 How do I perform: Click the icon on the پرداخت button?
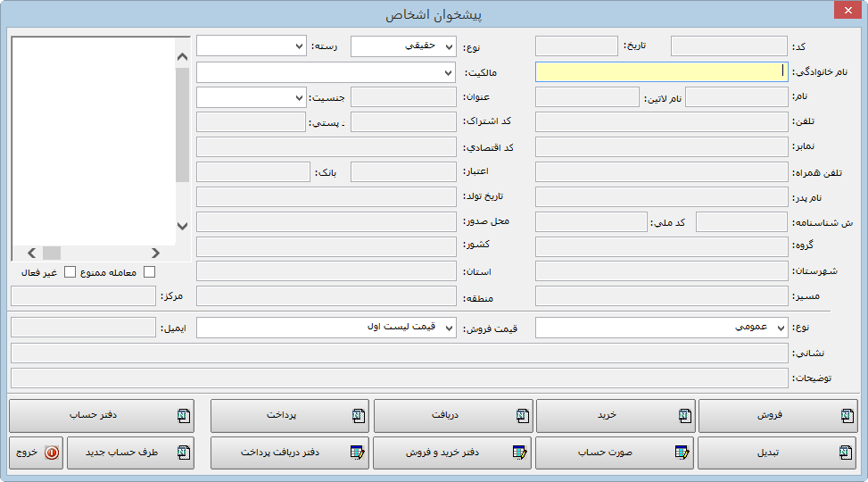359,415
